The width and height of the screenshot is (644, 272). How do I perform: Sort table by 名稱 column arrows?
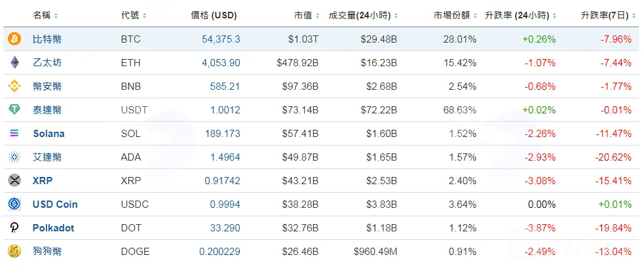coord(56,16)
